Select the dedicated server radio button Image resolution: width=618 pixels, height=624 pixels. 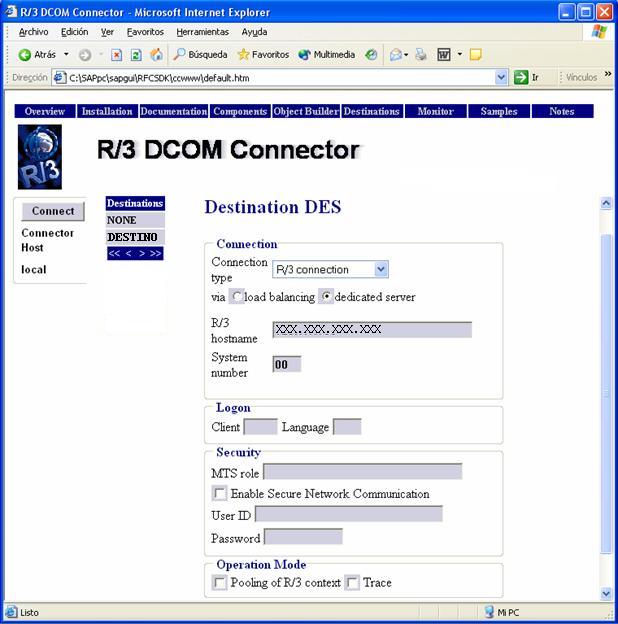pyautogui.click(x=326, y=296)
